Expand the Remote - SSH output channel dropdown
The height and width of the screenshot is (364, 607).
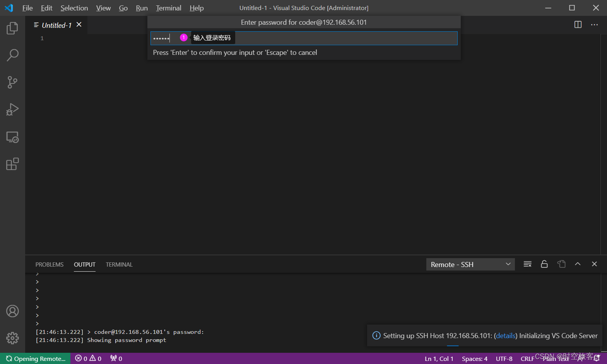pos(470,264)
